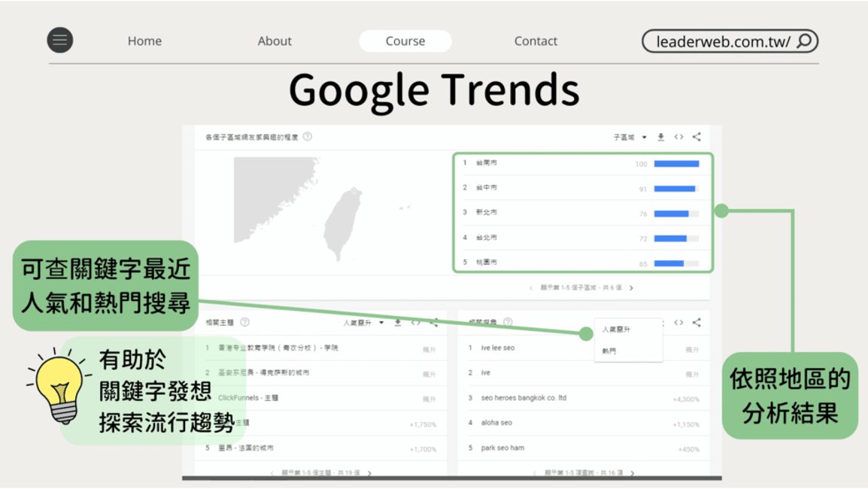The width and height of the screenshot is (868, 489).
Task: Click the 台南市 interest bar showing 100
Action: click(678, 162)
